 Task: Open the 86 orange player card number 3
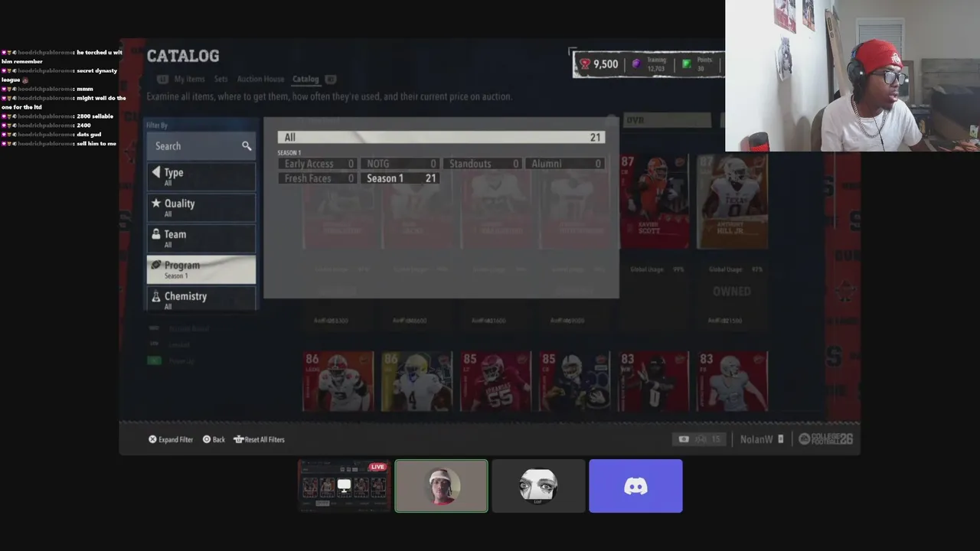pyautogui.click(x=338, y=381)
